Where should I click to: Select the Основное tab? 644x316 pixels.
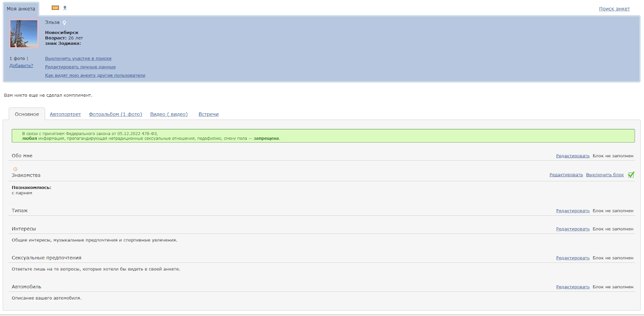(x=27, y=114)
